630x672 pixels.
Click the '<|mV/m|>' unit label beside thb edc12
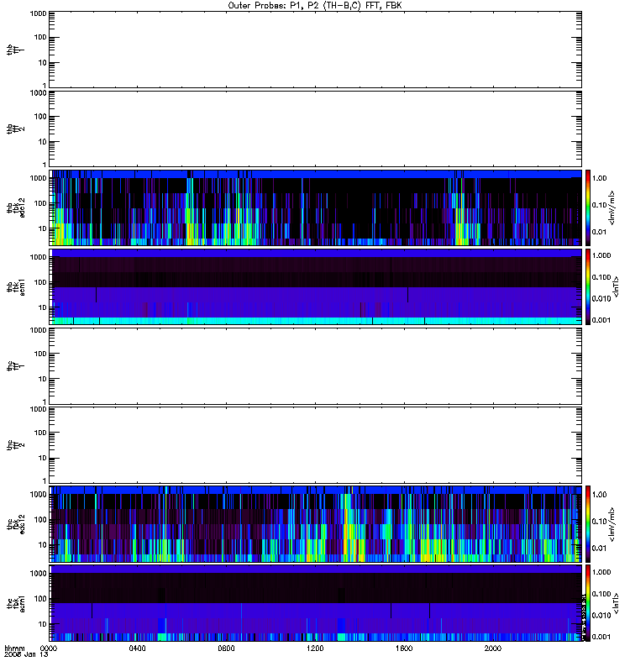[x=612, y=207]
